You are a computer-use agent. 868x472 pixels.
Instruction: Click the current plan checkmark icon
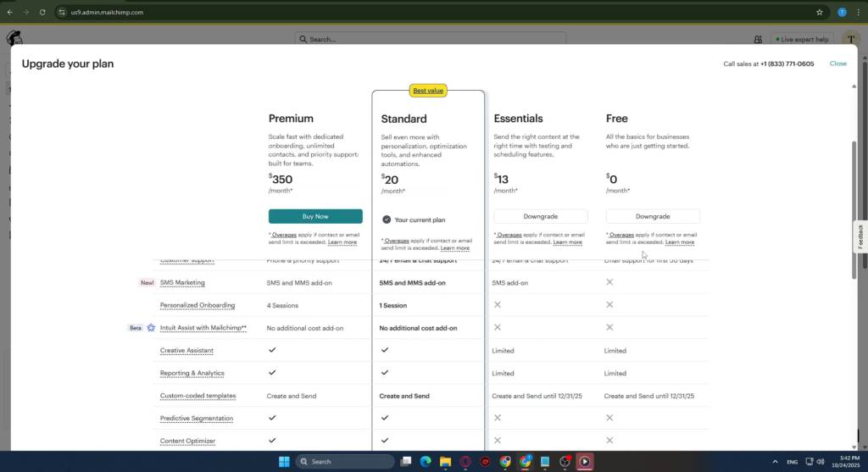387,219
